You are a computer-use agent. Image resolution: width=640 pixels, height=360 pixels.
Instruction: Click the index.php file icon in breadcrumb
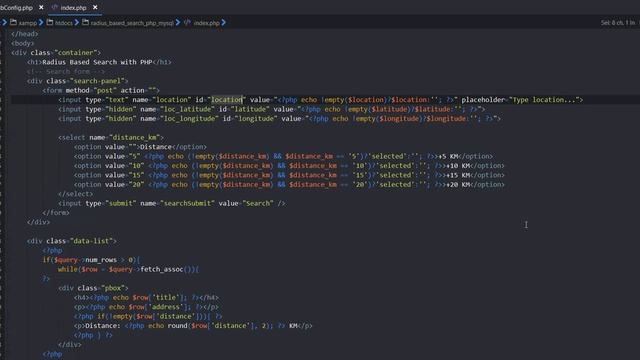187,22
